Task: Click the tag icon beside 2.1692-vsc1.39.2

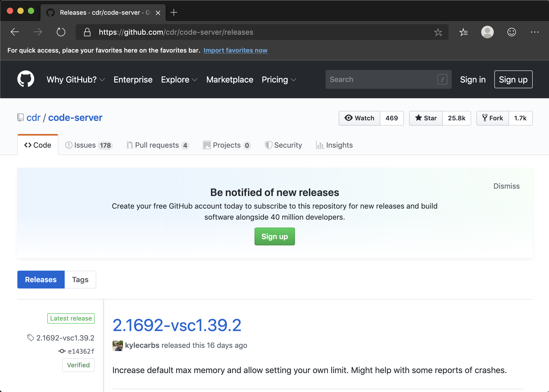Action: click(31, 338)
